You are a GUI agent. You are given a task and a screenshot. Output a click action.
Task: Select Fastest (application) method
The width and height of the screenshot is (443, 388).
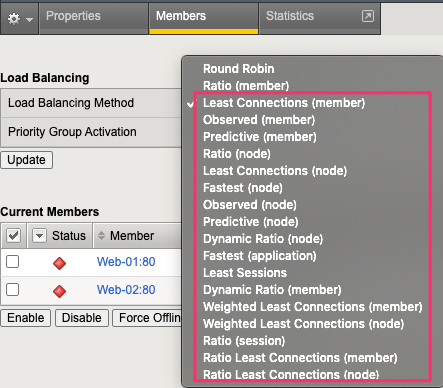click(260, 256)
